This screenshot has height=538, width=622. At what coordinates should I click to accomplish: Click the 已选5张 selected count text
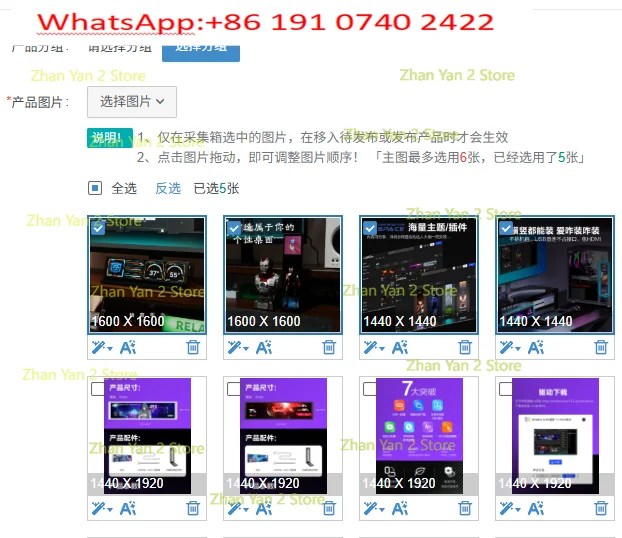[x=217, y=188]
